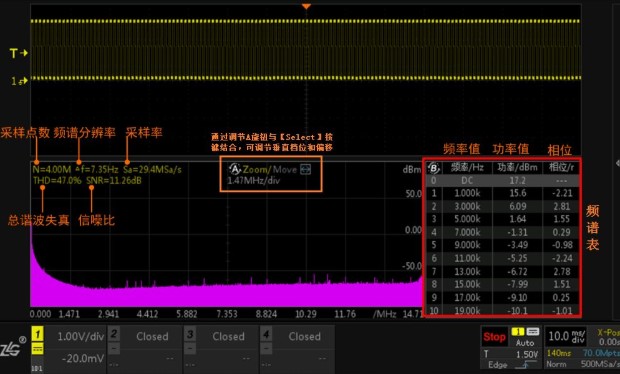Open channel 2 via its number badge
The width and height of the screenshot is (620, 374).
[114, 334]
